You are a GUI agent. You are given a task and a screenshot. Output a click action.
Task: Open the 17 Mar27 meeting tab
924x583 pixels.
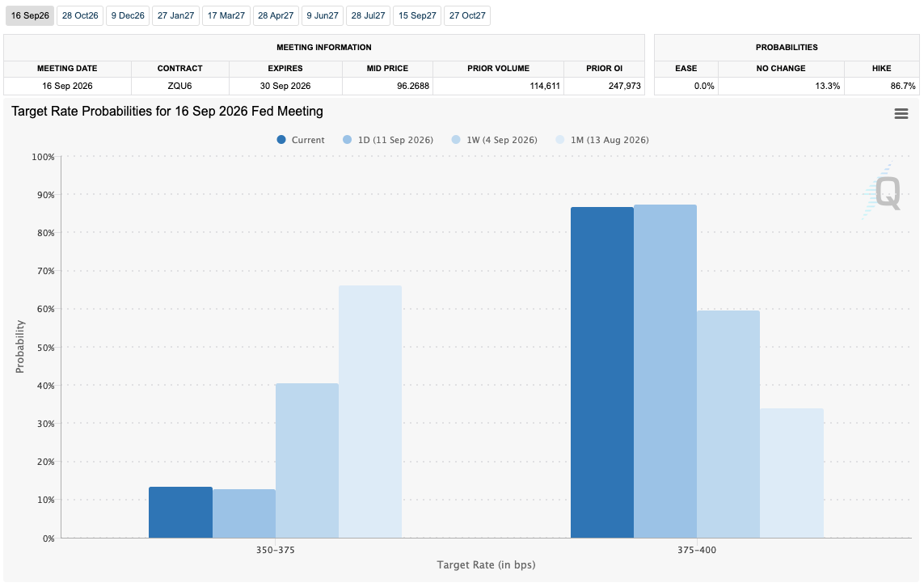click(226, 16)
